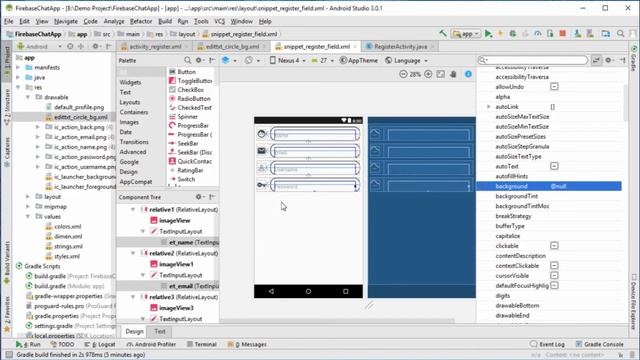Open the Analyze menu
Viewport: 640px width, 360px height.
(114, 21)
